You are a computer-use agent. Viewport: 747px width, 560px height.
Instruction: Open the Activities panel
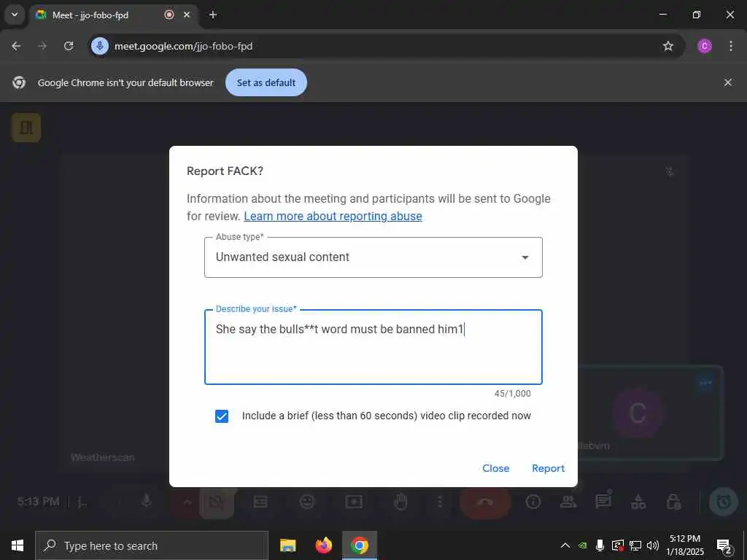coord(638,502)
